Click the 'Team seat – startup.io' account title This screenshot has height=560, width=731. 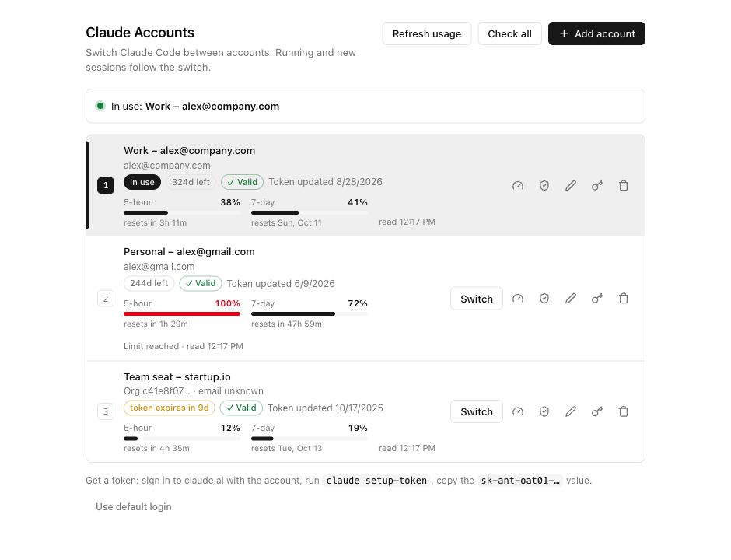point(177,376)
